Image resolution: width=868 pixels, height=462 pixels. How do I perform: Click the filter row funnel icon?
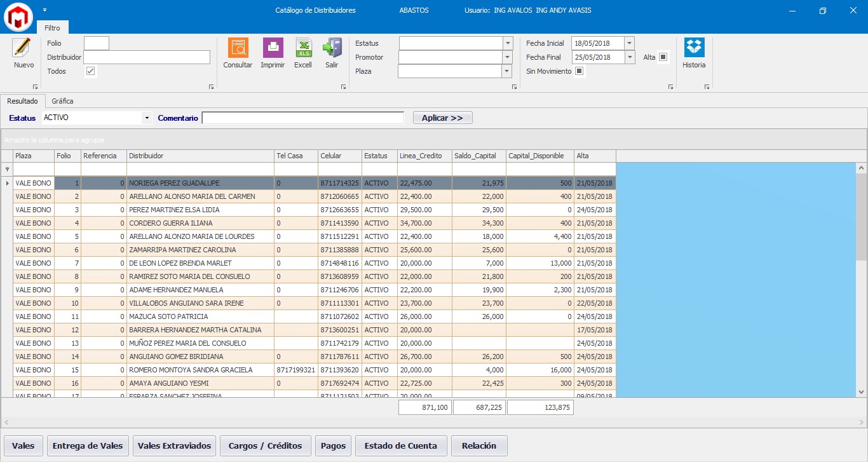coord(7,169)
